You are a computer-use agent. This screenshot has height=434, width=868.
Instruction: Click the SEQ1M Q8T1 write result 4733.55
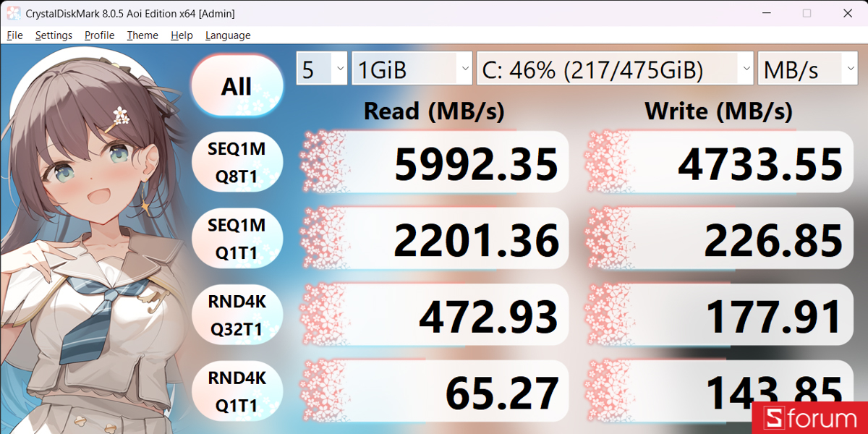point(720,163)
